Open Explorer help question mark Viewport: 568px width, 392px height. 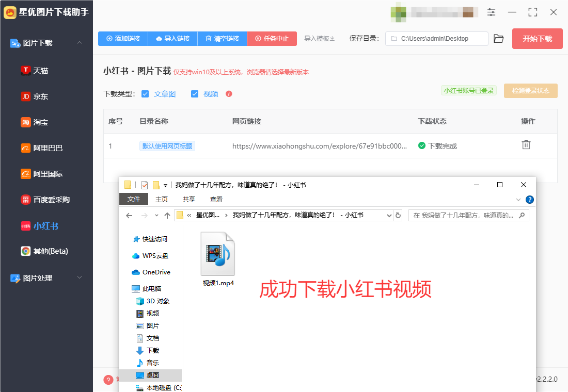[530, 200]
